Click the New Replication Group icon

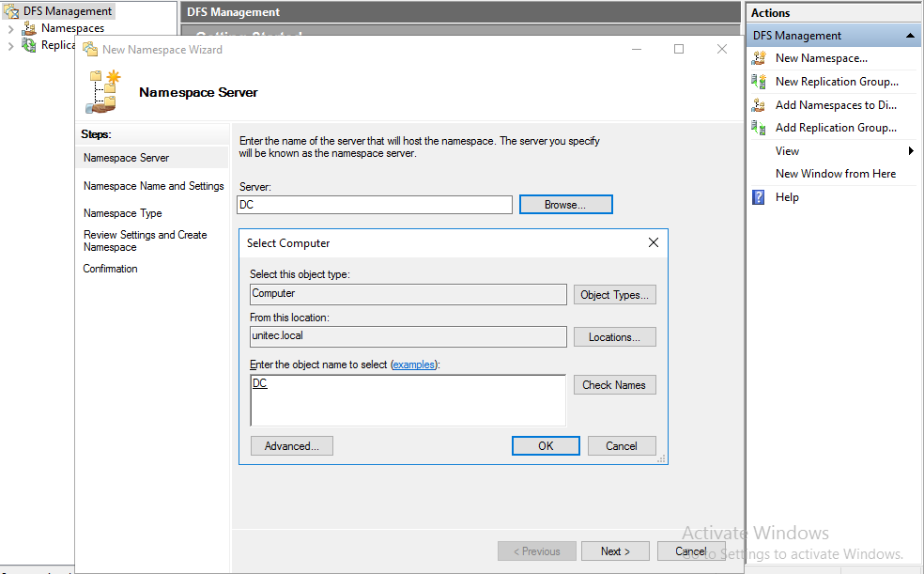click(759, 82)
